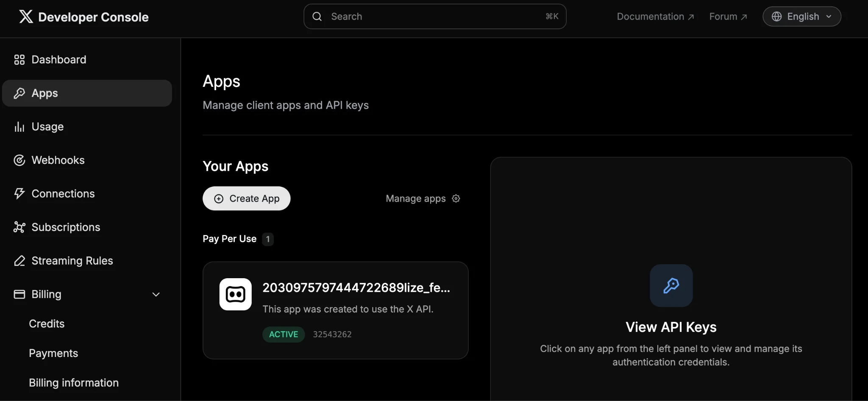Image resolution: width=868 pixels, height=401 pixels.
Task: Go to Dashboard in sidebar
Action: tap(87, 60)
